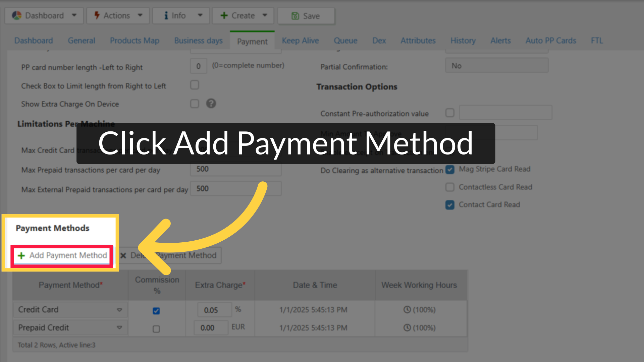The height and width of the screenshot is (362, 644).
Task: Uncheck Commission for Credit Card row
Action: [156, 311]
